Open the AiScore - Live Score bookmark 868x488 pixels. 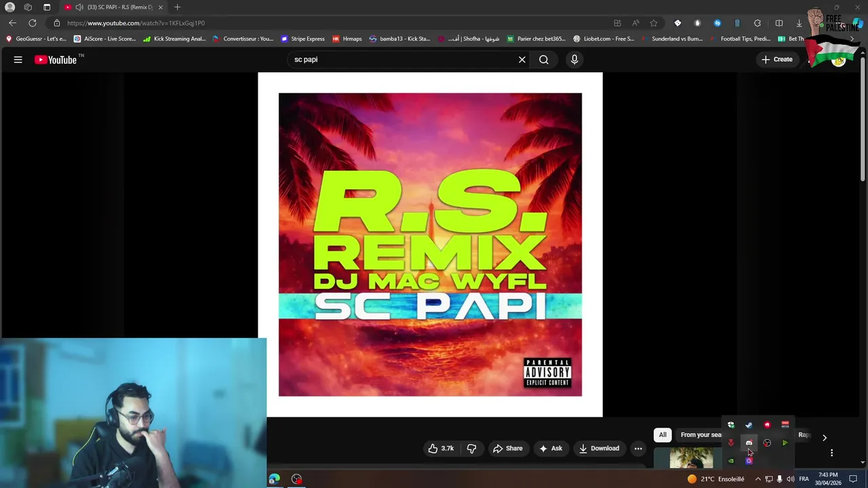click(x=105, y=39)
